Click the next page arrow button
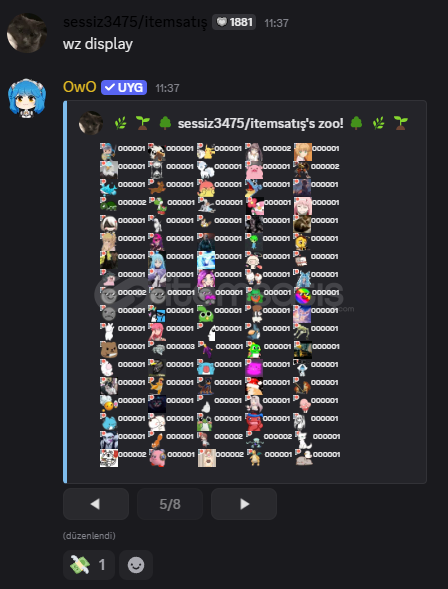This screenshot has width=448, height=589. tap(244, 504)
